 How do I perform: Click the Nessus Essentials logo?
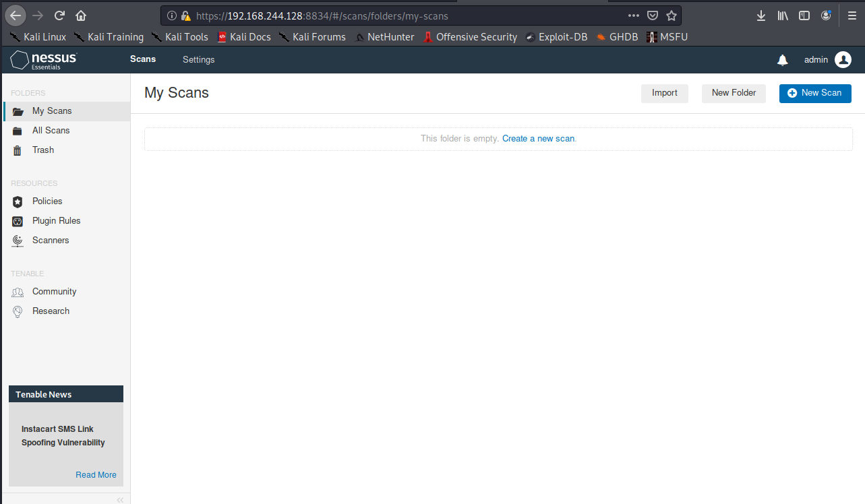pyautogui.click(x=44, y=60)
